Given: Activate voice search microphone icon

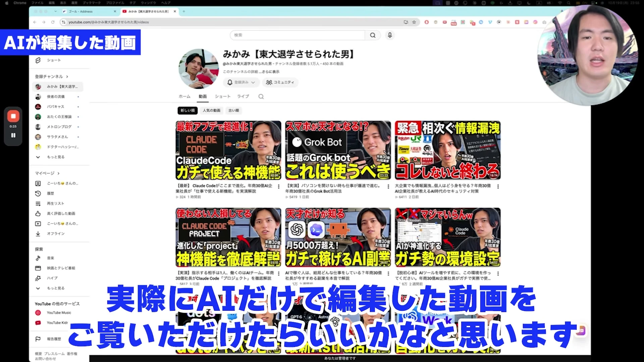Looking at the screenshot, I should click(390, 35).
